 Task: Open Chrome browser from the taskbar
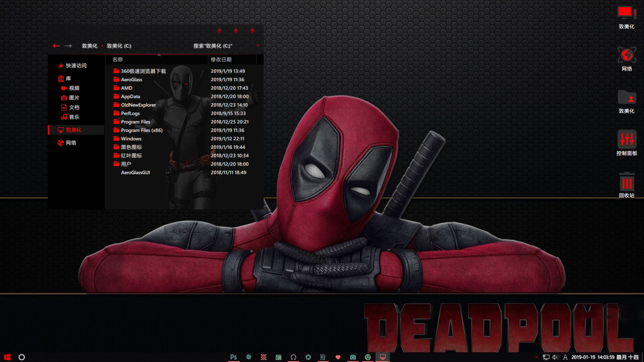368,357
